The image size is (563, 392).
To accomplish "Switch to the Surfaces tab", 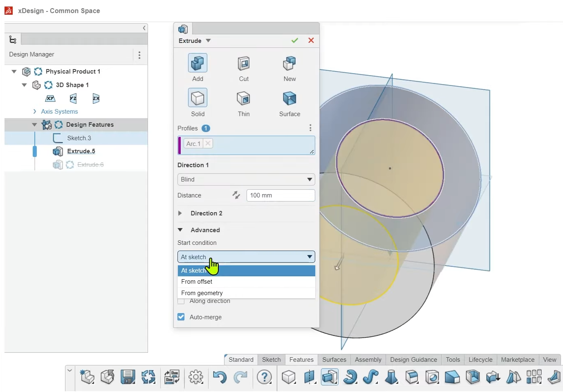I will tap(334, 360).
